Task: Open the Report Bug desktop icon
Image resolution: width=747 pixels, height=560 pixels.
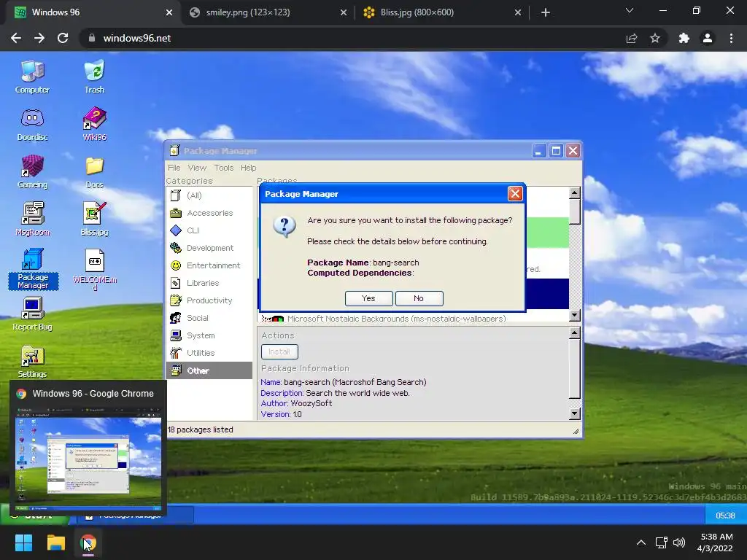Action: click(32, 314)
